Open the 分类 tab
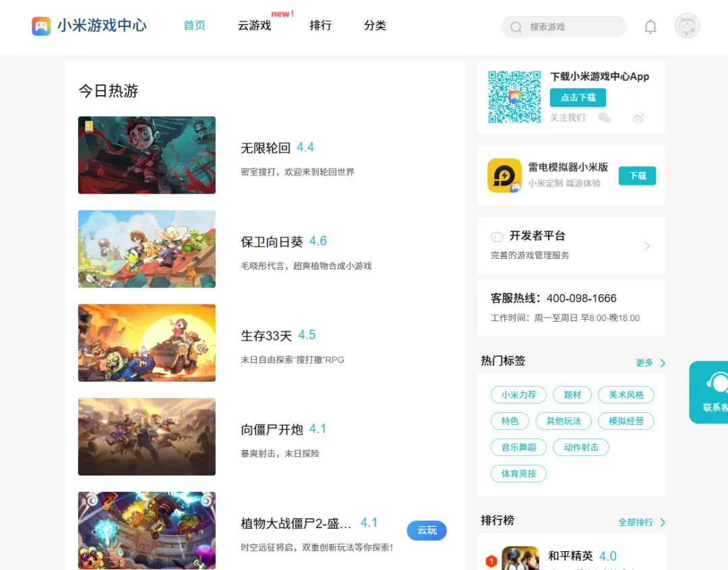 coord(375,26)
